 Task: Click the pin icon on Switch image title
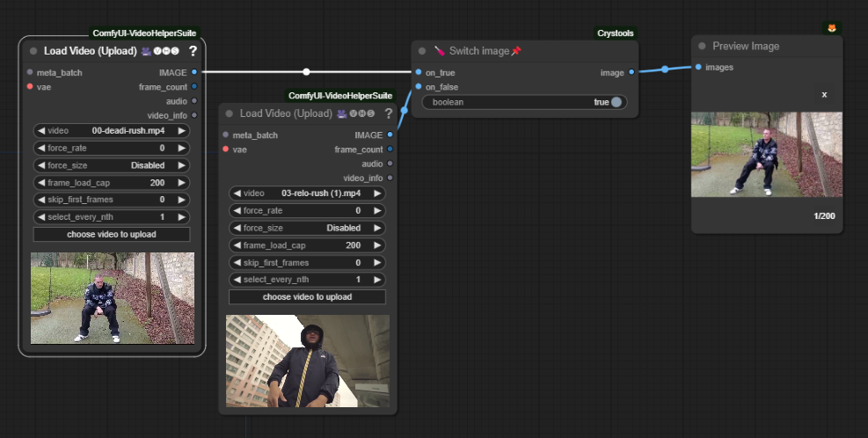516,51
